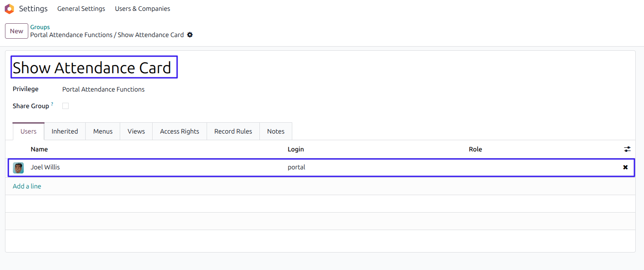Screen dimensions: 644x270
Task: Switch to the Menus tab
Action: coord(103,131)
